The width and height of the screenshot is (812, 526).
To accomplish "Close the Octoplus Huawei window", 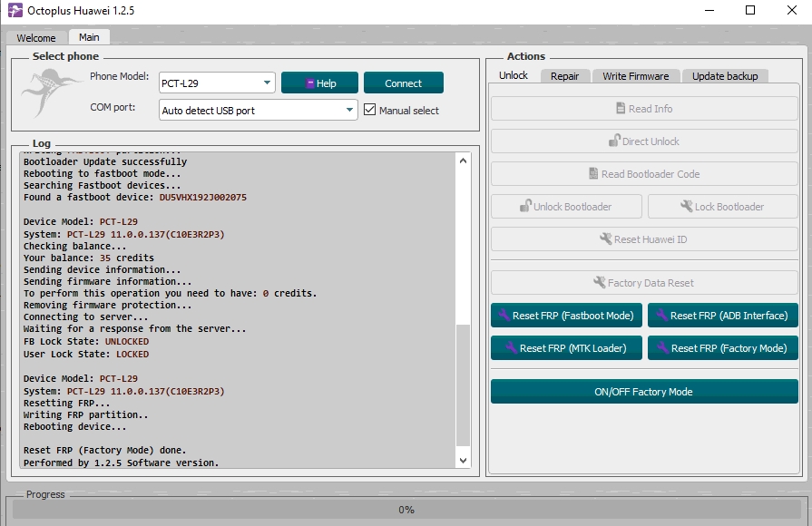I will [792, 10].
